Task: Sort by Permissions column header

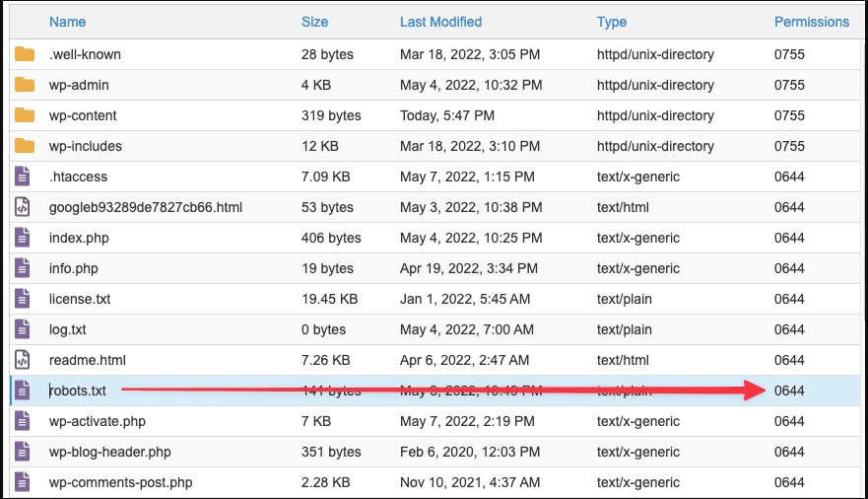Action: [x=811, y=22]
